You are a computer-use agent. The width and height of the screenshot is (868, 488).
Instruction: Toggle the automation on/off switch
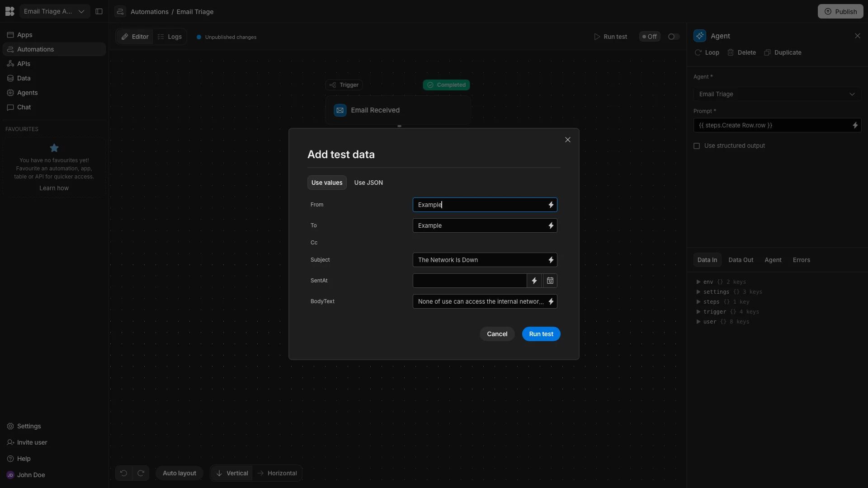click(x=673, y=37)
